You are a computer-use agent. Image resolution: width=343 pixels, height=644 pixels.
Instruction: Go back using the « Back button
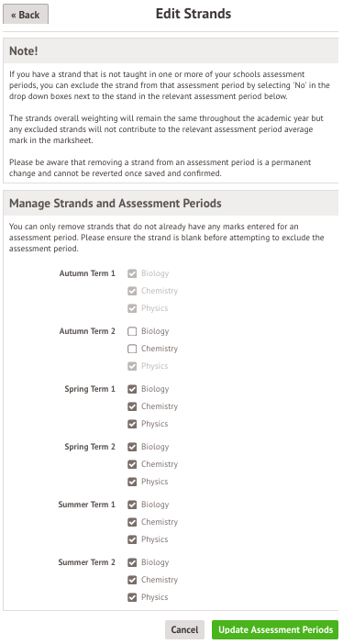pos(26,15)
